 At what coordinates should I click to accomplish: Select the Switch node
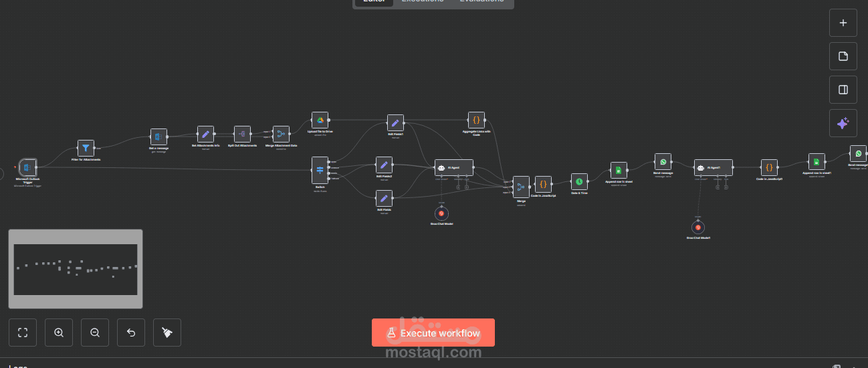(x=320, y=170)
